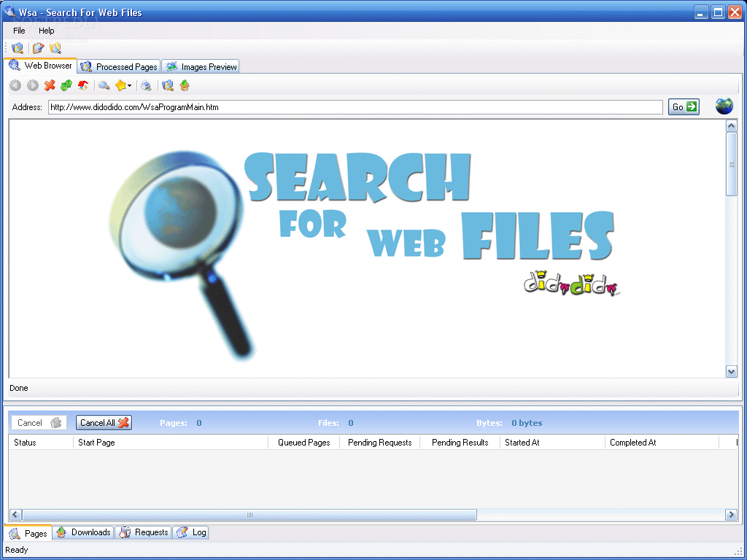Click the table scrollbar left arrow
Image resolution: width=747 pixels, height=560 pixels.
tap(15, 515)
